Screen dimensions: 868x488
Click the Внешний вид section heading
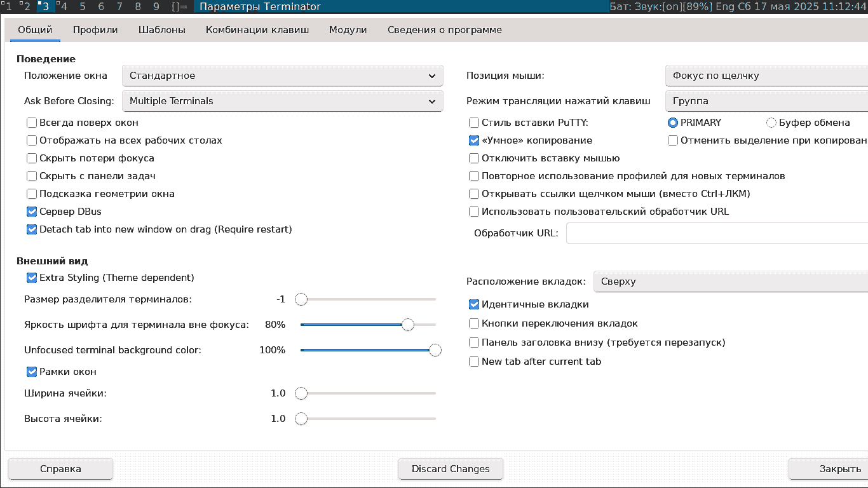point(52,261)
